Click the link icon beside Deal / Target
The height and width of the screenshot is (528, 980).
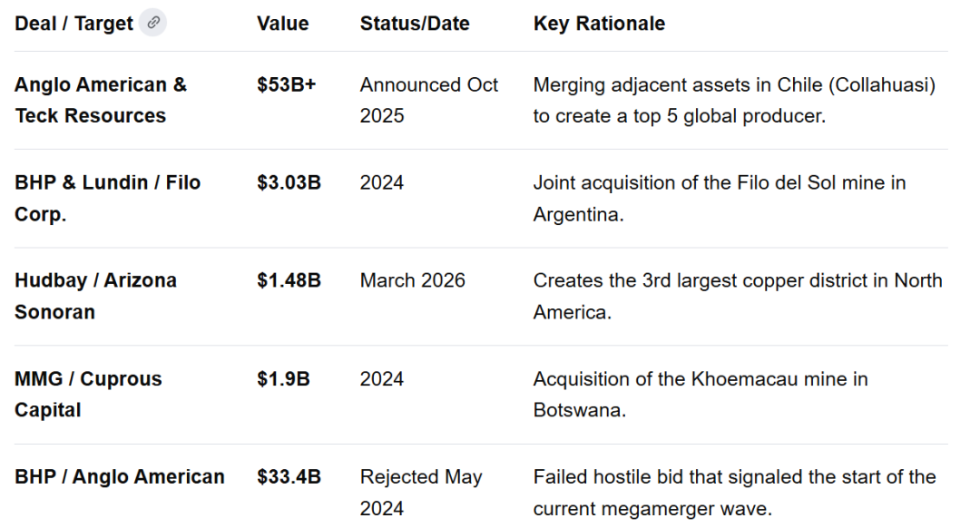[x=152, y=24]
